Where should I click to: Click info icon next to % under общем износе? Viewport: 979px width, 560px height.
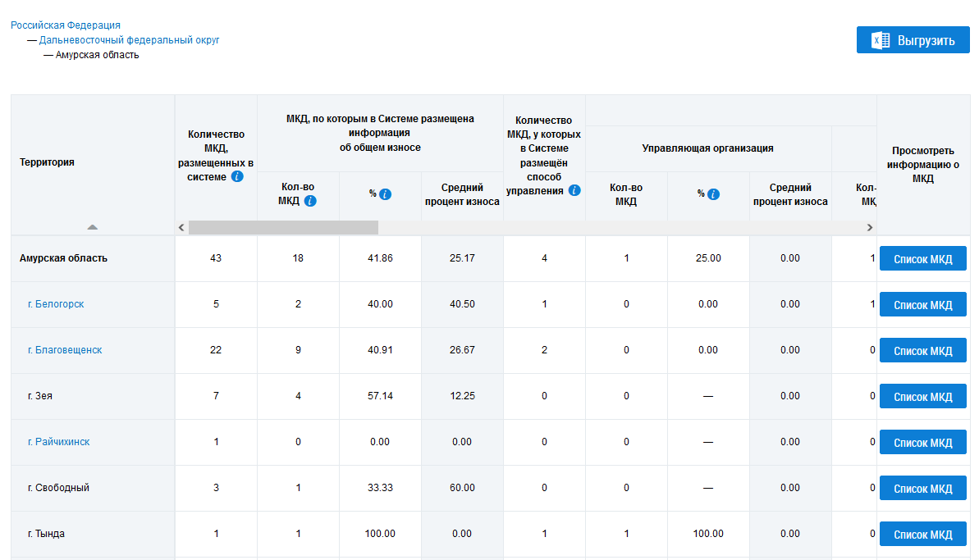point(386,194)
